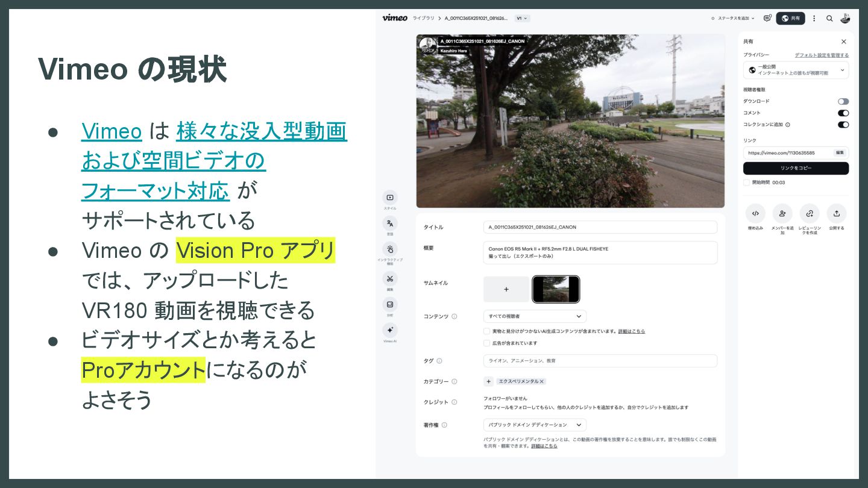The height and width of the screenshot is (488, 868).
Task: Open the スタイル (Style) sidebar tool
Action: point(390,198)
